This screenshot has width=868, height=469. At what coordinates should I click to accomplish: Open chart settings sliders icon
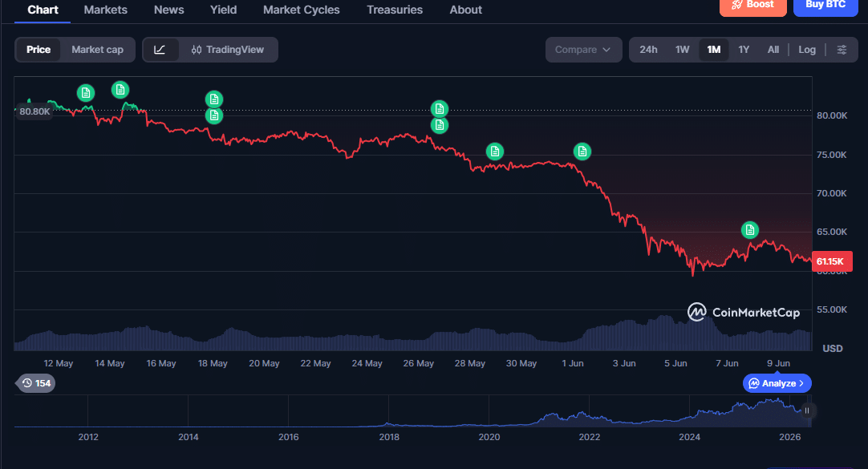coord(842,50)
